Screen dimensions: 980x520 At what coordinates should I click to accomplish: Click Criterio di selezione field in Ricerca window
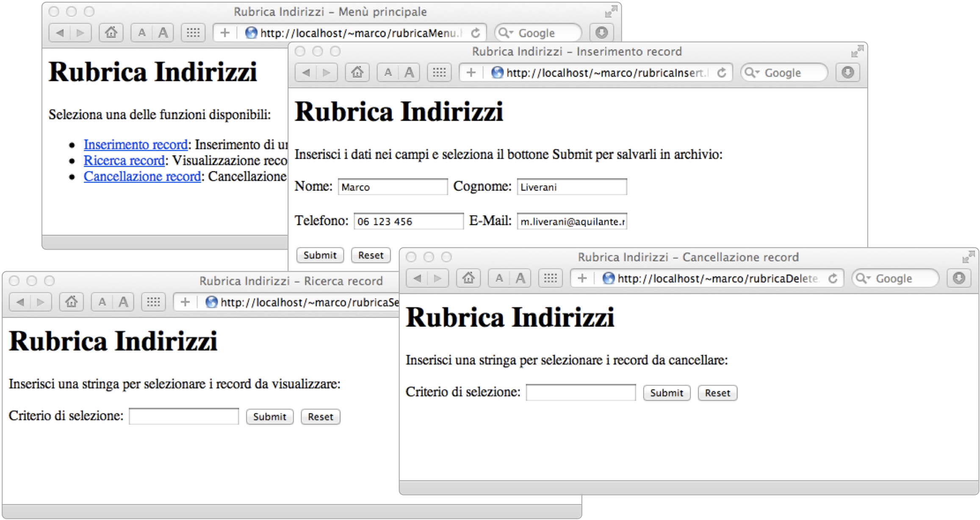pos(184,416)
